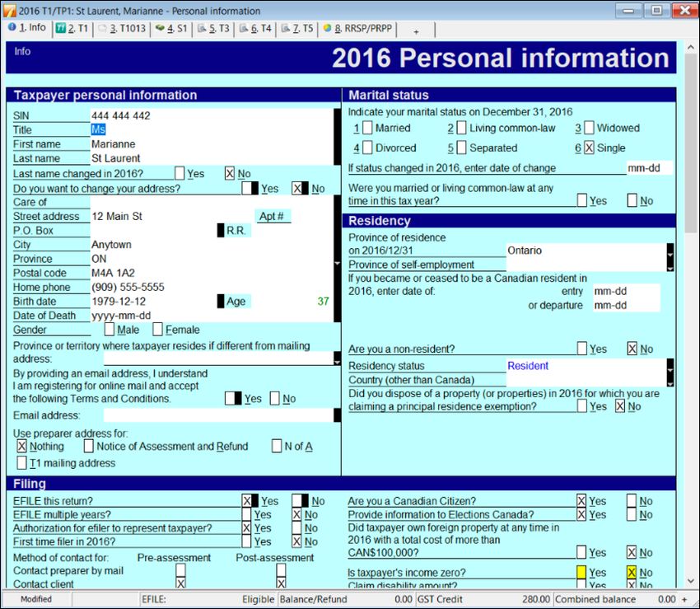
Task: Click the scrollbar up arrow
Action: [690, 47]
